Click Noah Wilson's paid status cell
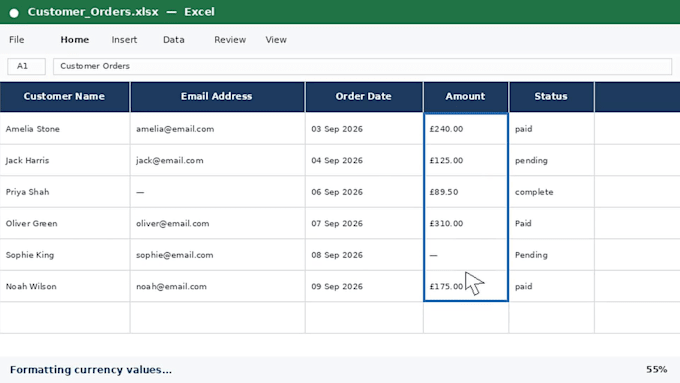Viewport: 680px width, 383px height. [x=551, y=286]
